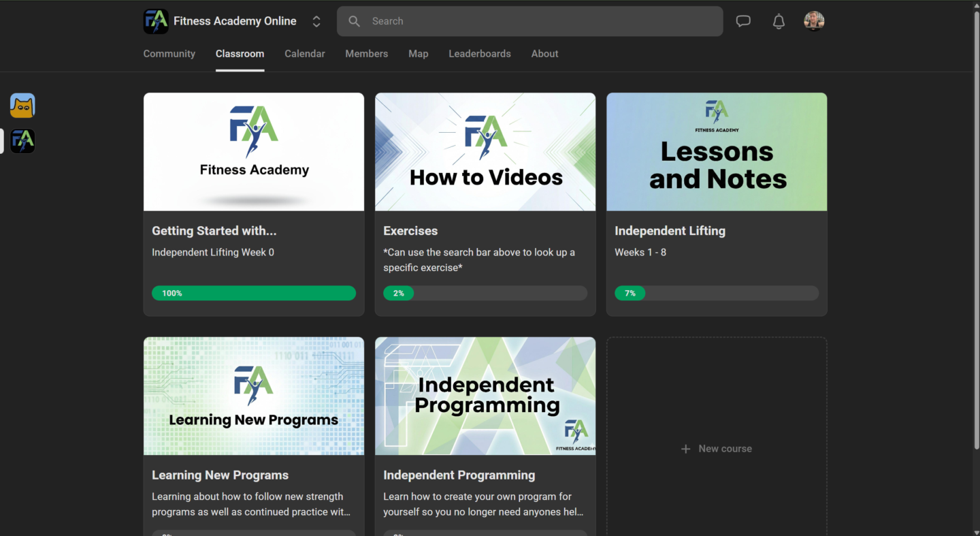Screen dimensions: 980x536
Task: Click the Independent Lifting course title
Action: click(x=670, y=231)
